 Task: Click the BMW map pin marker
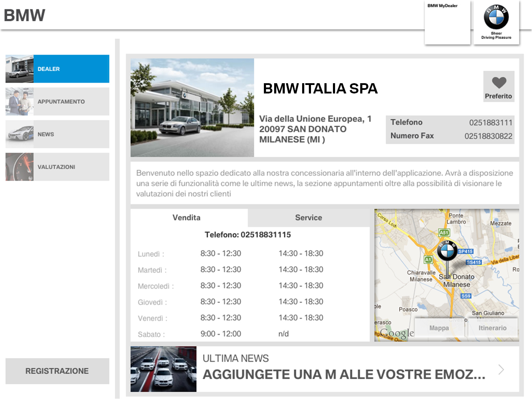447,251
